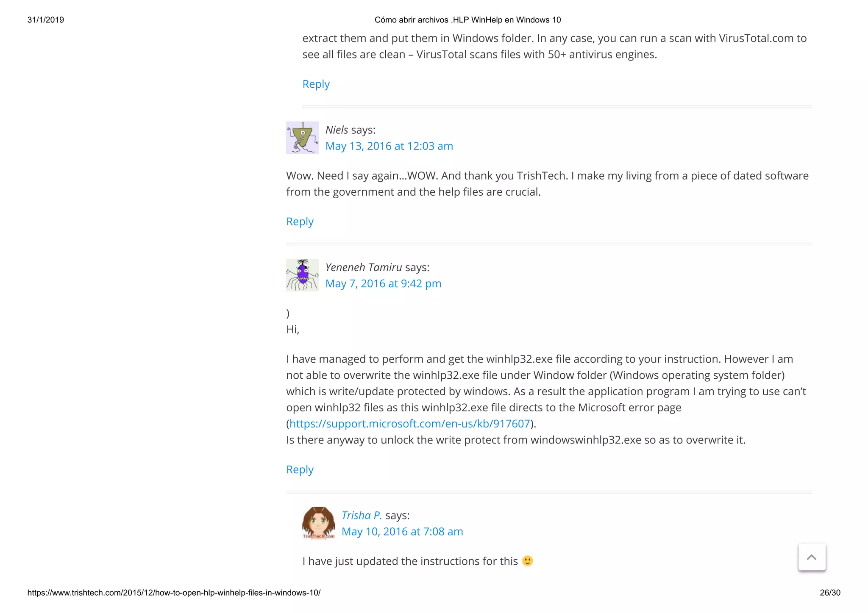Click the trishtech.com URL in the footer
This screenshot has width=868, height=613.
(174, 593)
